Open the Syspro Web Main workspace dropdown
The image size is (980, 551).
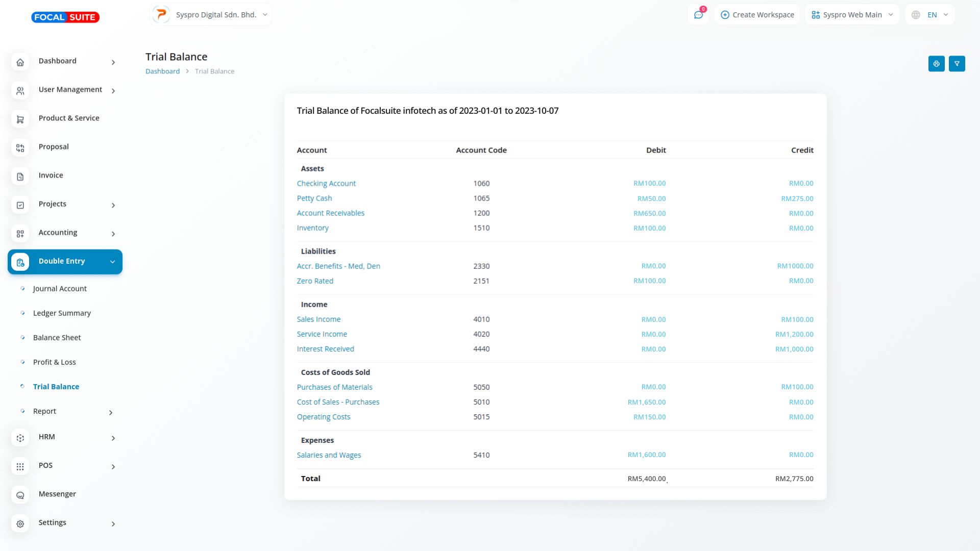coord(852,15)
